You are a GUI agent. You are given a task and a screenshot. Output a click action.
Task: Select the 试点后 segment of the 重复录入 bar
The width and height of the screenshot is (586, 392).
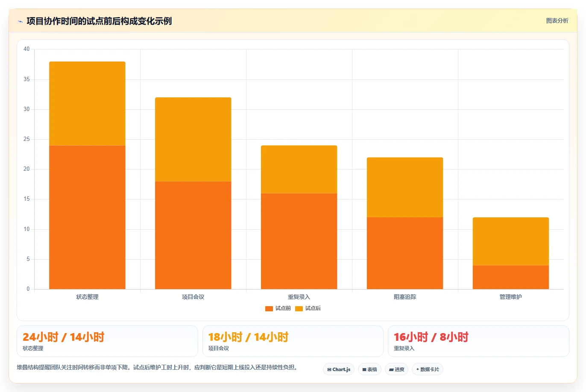[299, 170]
